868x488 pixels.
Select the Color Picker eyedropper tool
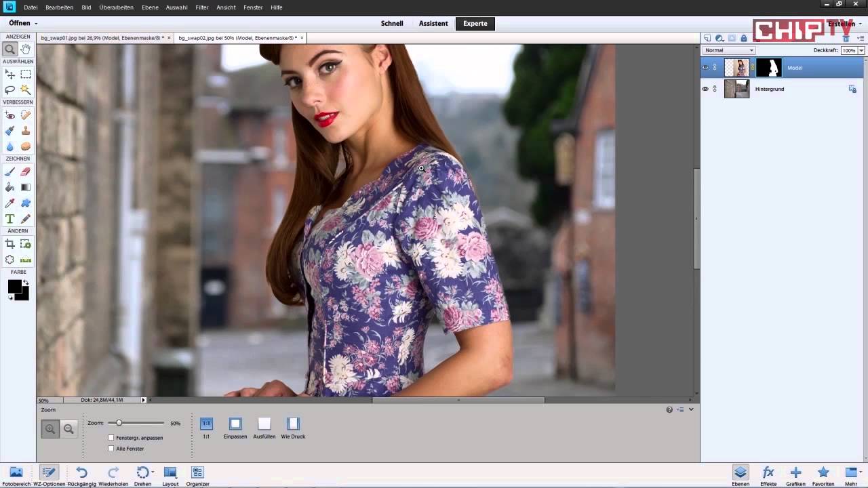point(10,203)
